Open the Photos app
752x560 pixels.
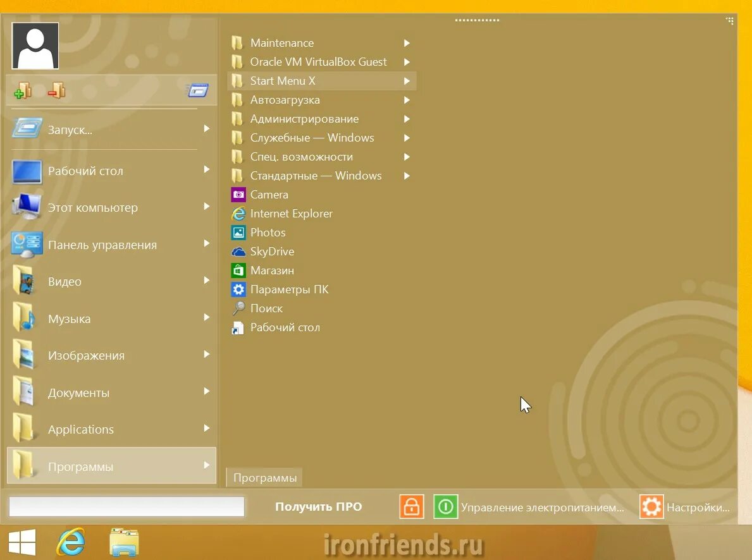click(x=268, y=232)
